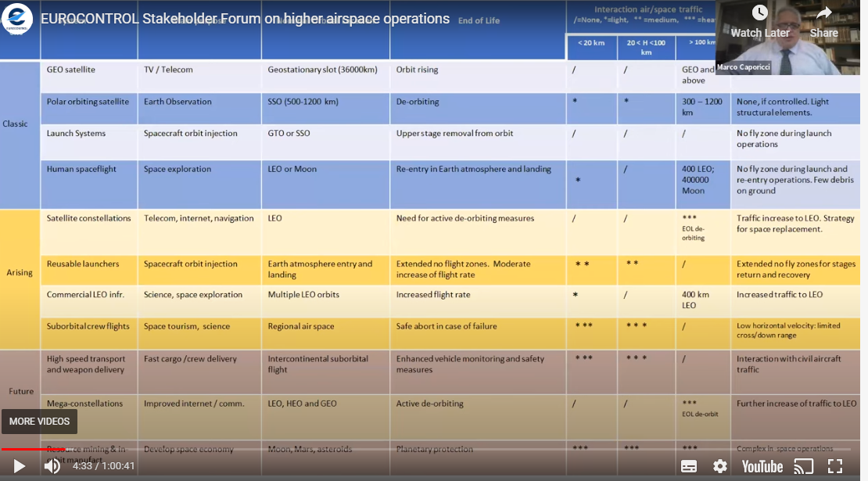Open the EUROCONTROL Stakeholder Forum video title
Viewport: 868px width, 481px height.
pyautogui.click(x=245, y=18)
